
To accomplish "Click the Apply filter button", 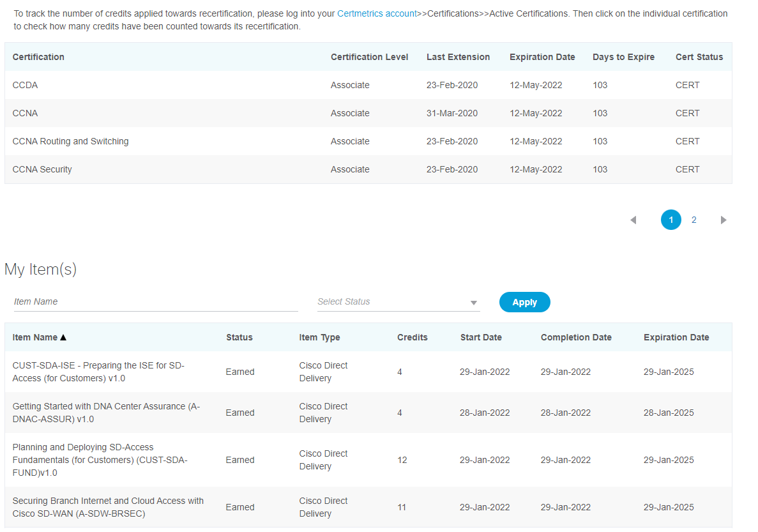I will tap(524, 302).
